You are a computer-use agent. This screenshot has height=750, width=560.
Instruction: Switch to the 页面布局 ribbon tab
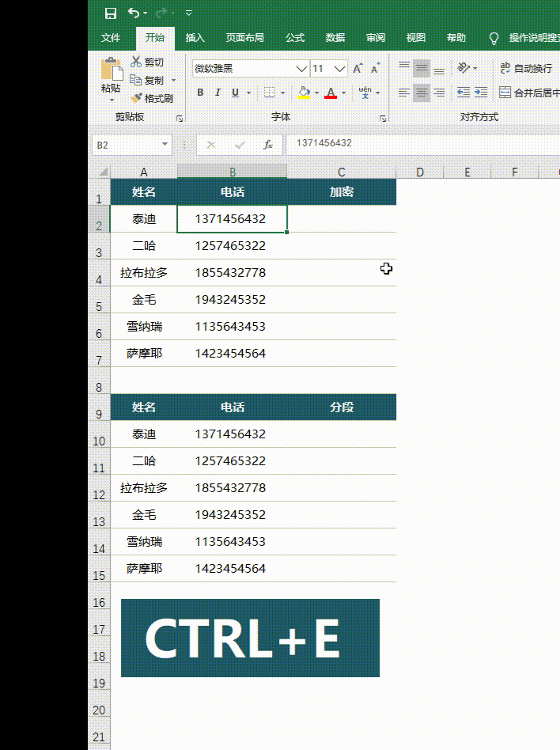(245, 38)
